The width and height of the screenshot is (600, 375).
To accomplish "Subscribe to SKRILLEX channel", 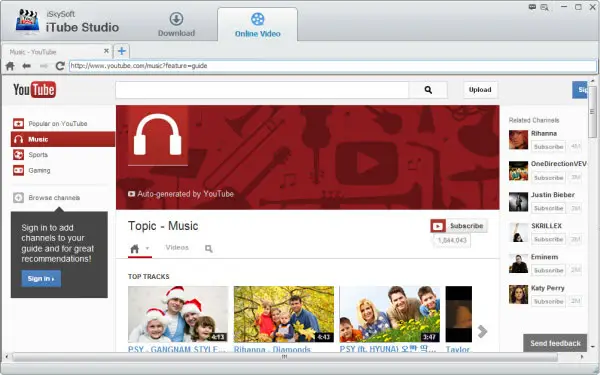I will [x=548, y=239].
